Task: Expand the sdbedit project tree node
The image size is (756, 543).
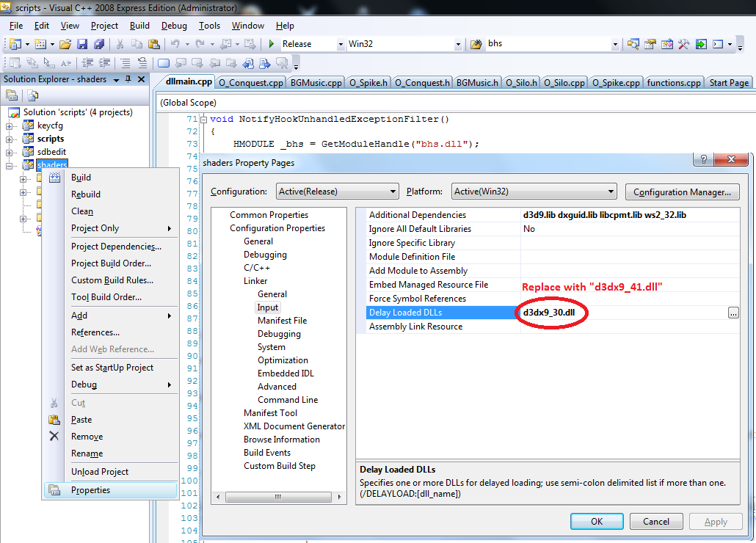Action: click(10, 152)
